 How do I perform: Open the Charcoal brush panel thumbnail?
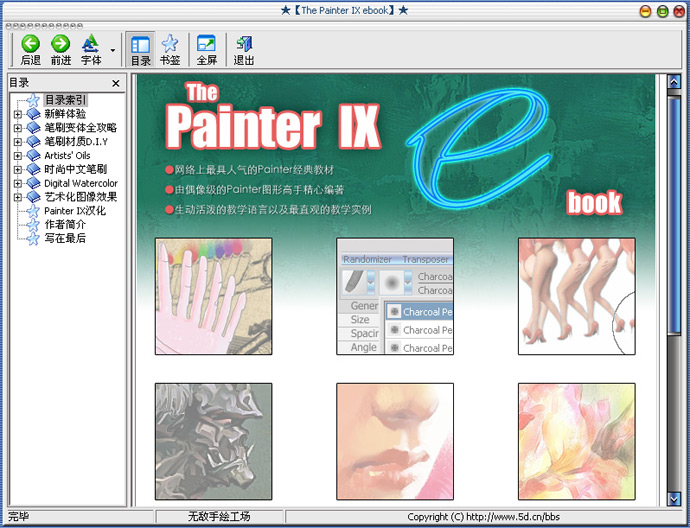[x=395, y=296]
